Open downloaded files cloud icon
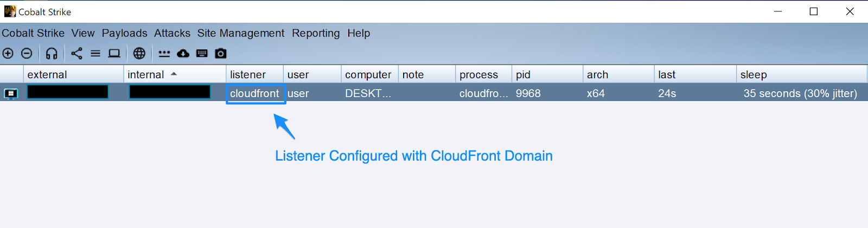 click(183, 53)
